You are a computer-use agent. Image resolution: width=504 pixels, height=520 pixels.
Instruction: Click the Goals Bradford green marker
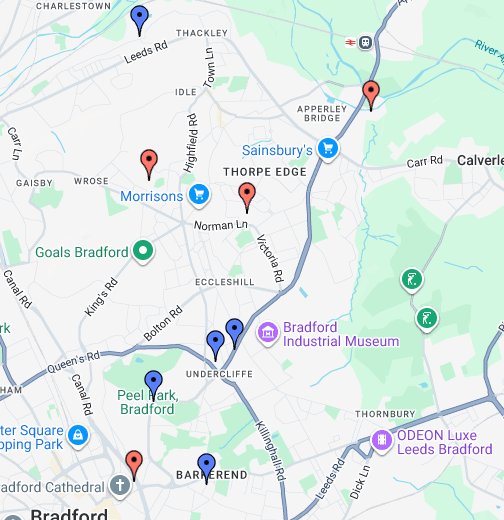(143, 251)
